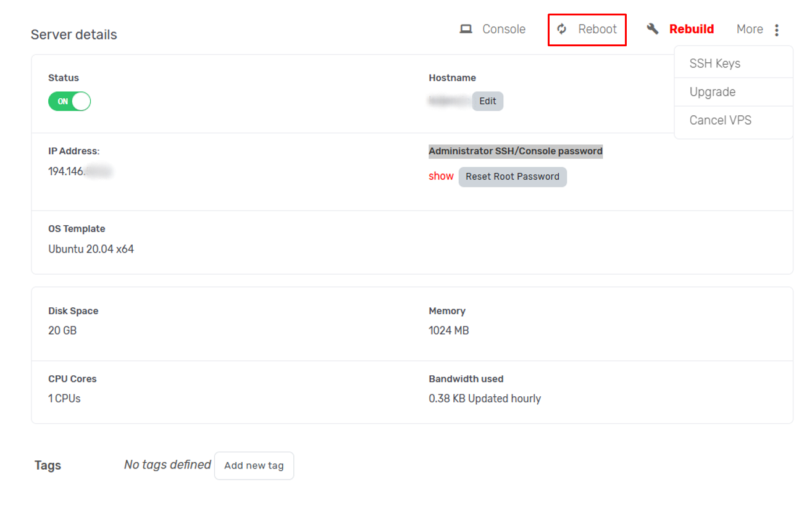Select Cancel VPS menu entry

pos(720,120)
